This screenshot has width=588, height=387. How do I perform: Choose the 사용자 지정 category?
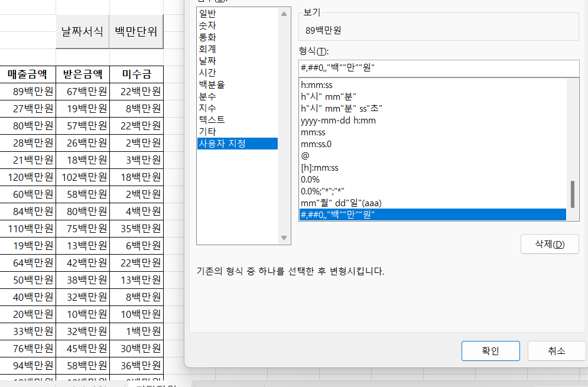pyautogui.click(x=222, y=143)
